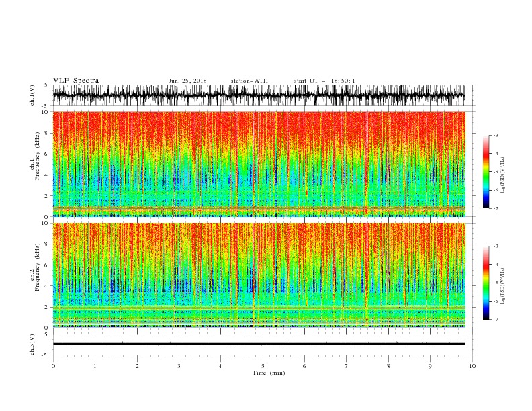Click inside the ch.1 spectrogram panel
The width and height of the screenshot is (532, 411).
click(259, 164)
